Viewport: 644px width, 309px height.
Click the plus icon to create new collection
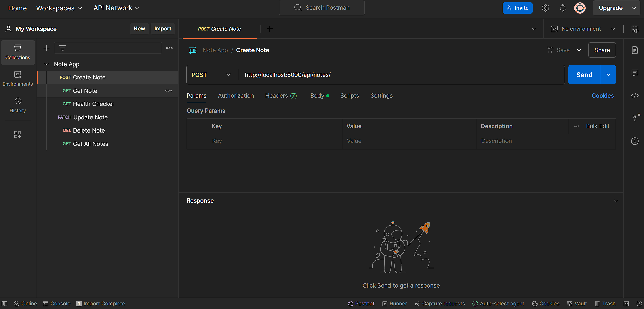[x=47, y=48]
